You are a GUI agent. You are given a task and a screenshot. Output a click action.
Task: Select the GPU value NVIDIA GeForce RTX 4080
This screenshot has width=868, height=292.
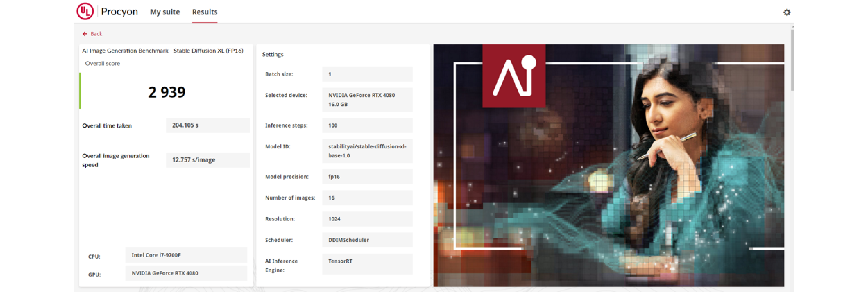click(x=186, y=273)
